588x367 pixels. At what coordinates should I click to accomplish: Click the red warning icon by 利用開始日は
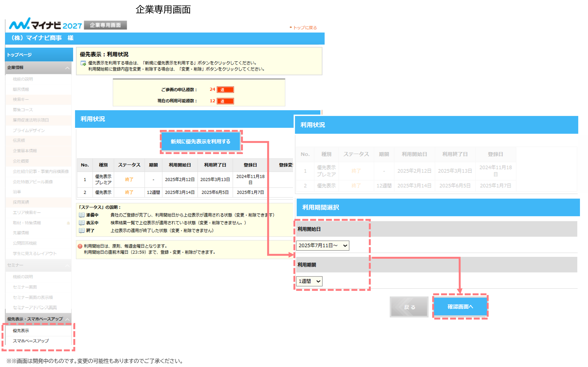click(x=80, y=246)
